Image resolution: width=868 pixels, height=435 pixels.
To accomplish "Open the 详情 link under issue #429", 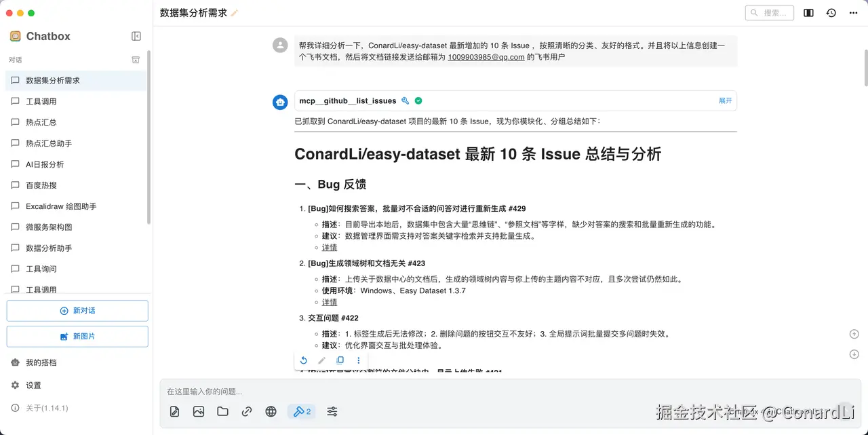I will tap(330, 248).
